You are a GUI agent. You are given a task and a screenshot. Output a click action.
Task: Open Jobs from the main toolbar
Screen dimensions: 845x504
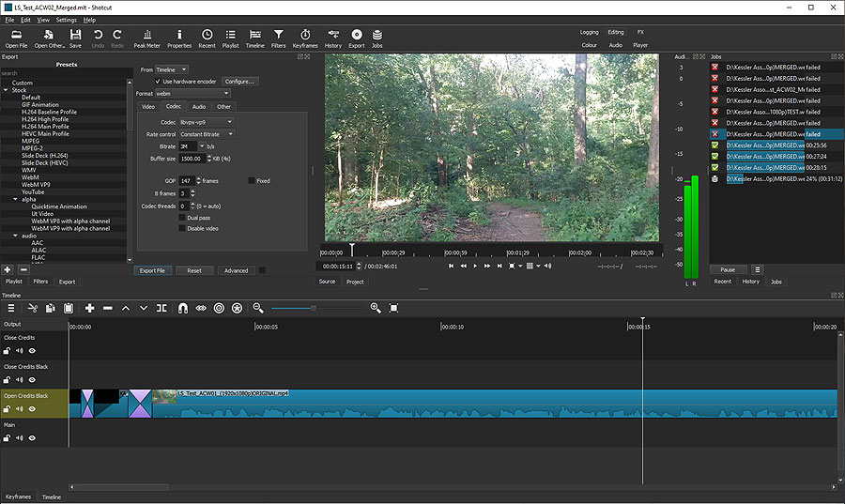pos(377,38)
